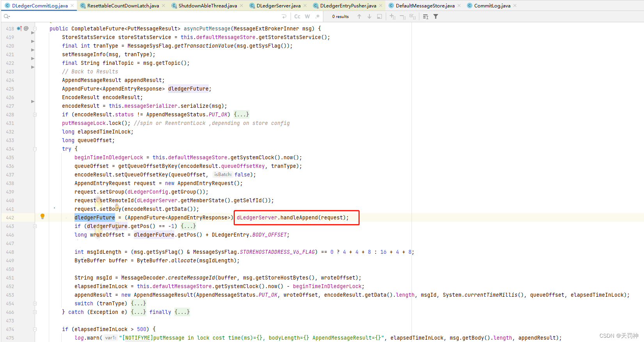The height and width of the screenshot is (342, 644).
Task: Collapse the if elapsedTimeInLock fold at line 474
Action: (x=35, y=329)
